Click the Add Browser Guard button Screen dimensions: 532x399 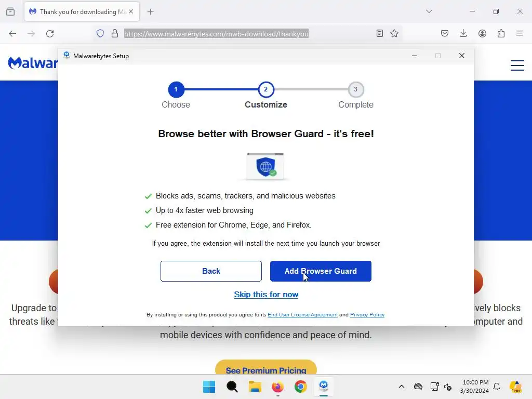coord(321,271)
